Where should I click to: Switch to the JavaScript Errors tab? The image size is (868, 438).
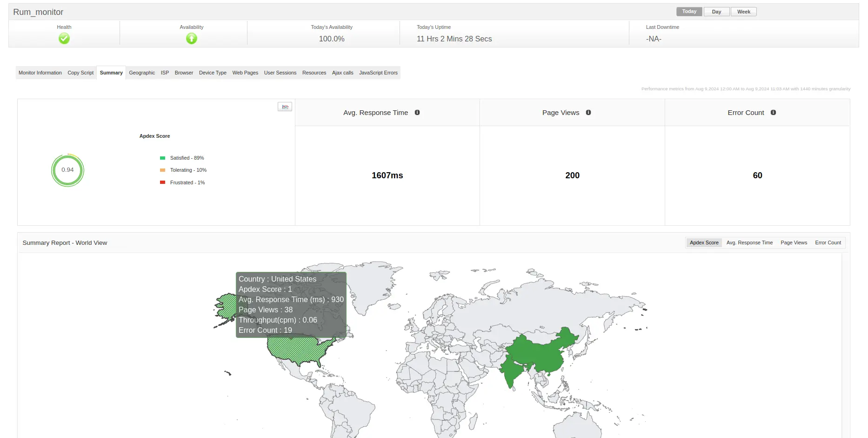tap(378, 73)
